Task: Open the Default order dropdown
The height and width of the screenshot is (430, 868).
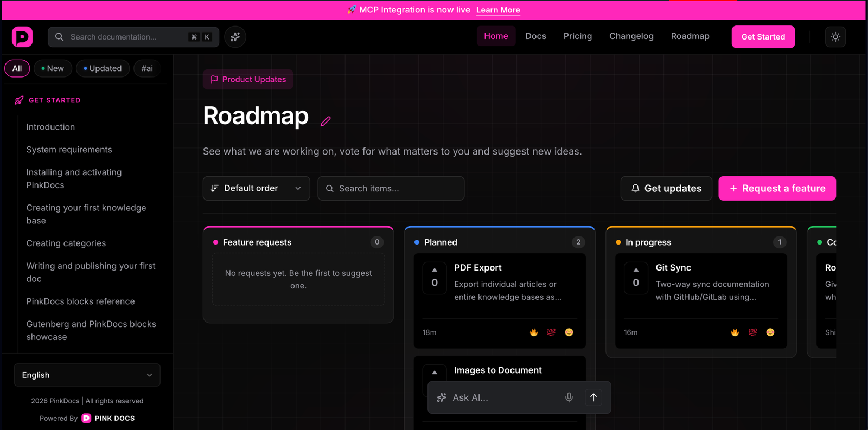Action: (256, 188)
